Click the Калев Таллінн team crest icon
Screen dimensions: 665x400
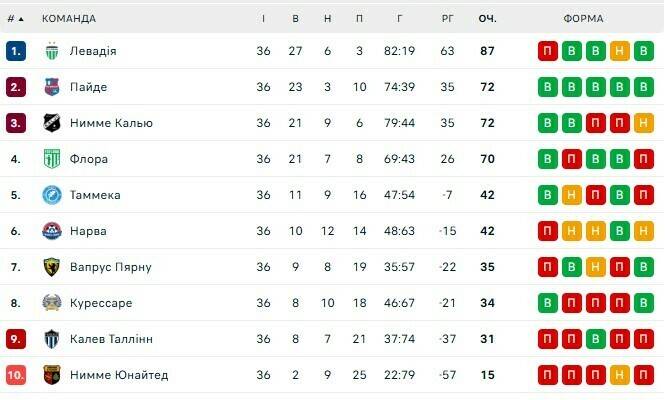point(53,339)
